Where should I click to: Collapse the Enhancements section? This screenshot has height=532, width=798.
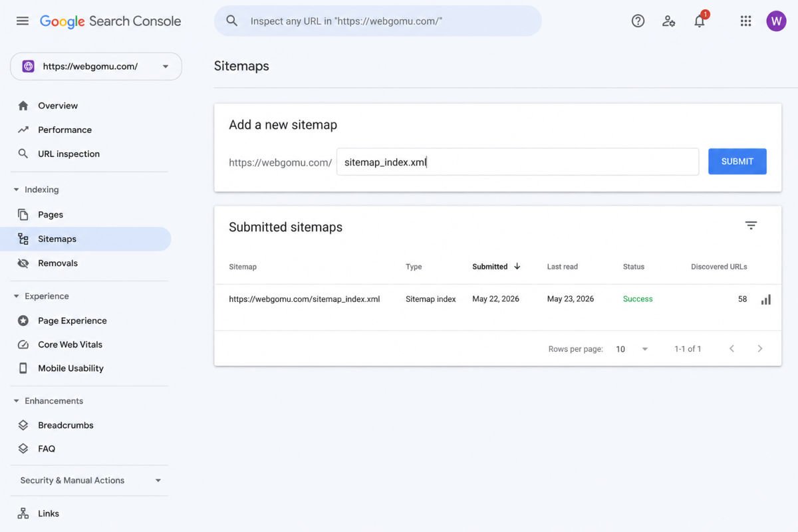click(17, 401)
